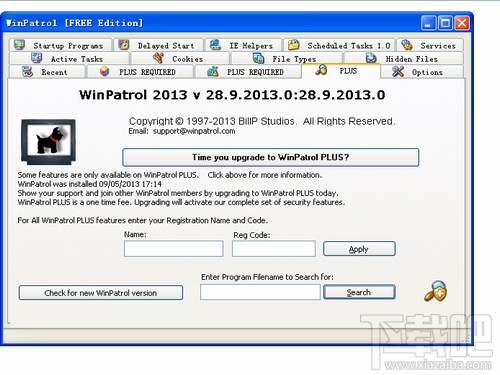Minimize the WinPatrol window
This screenshot has height=375, width=500.
[428, 23]
